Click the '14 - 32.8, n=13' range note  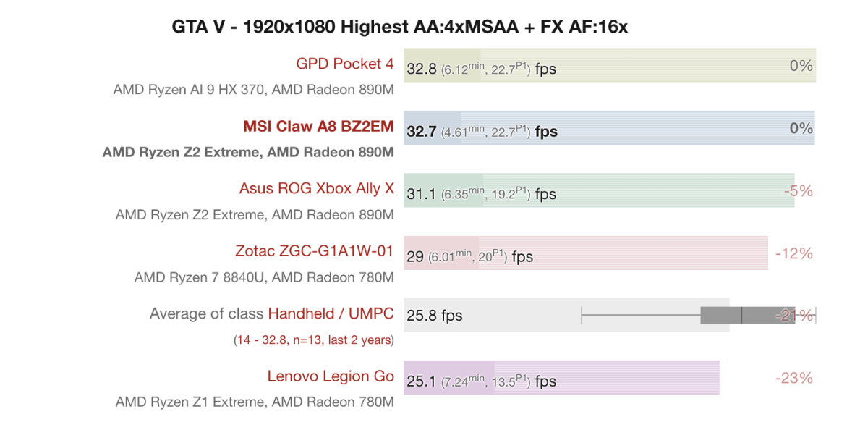(x=315, y=340)
